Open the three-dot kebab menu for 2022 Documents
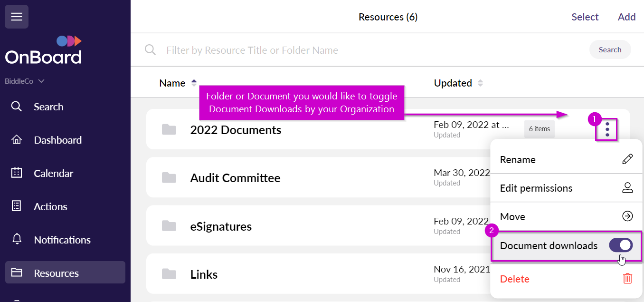The image size is (644, 302). pos(606,129)
